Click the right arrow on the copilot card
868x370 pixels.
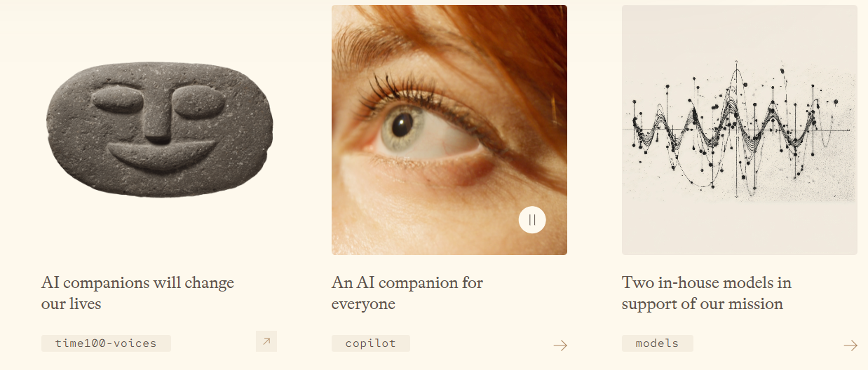tap(560, 345)
